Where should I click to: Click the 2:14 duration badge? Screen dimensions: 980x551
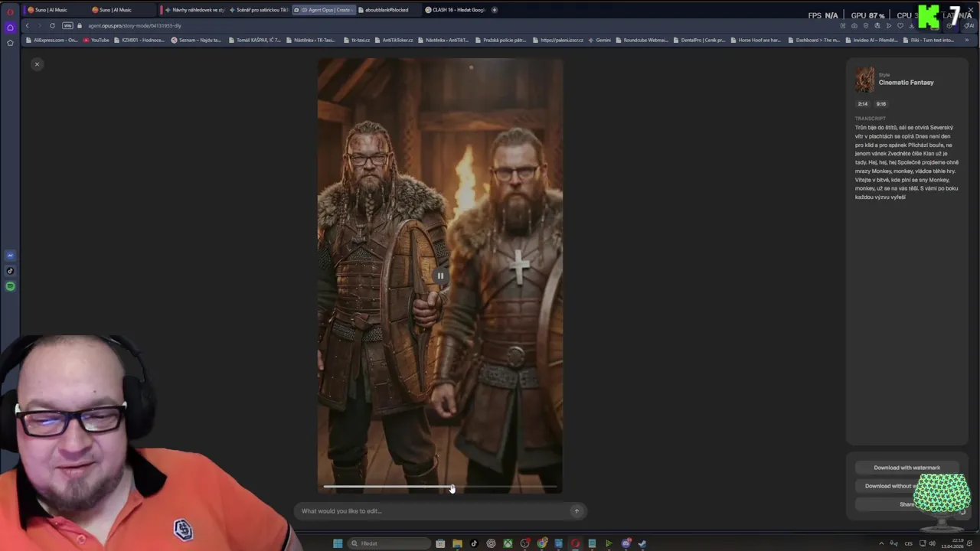[863, 104]
